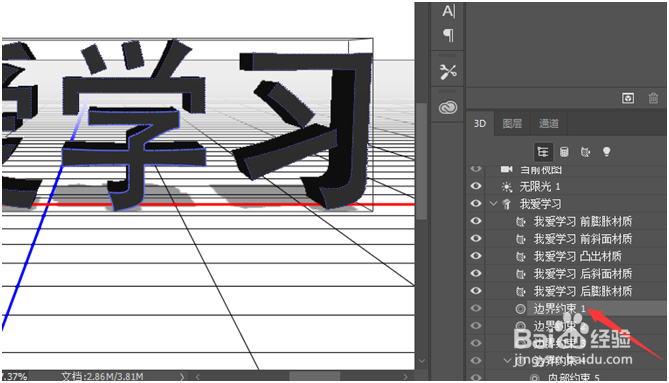Click the 边界约束 1 constraint icon

tap(521, 309)
